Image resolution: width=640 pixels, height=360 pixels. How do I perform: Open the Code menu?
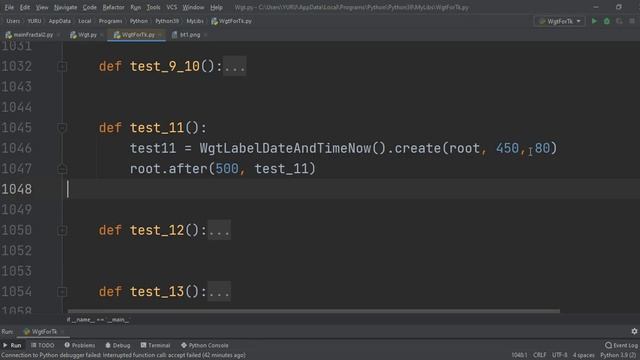tap(89, 7)
